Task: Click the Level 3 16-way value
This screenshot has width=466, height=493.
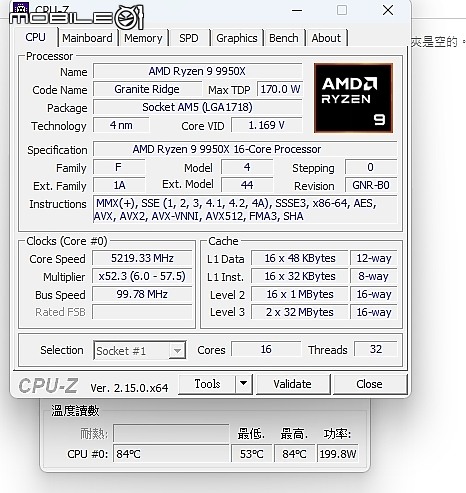Action: (x=374, y=312)
